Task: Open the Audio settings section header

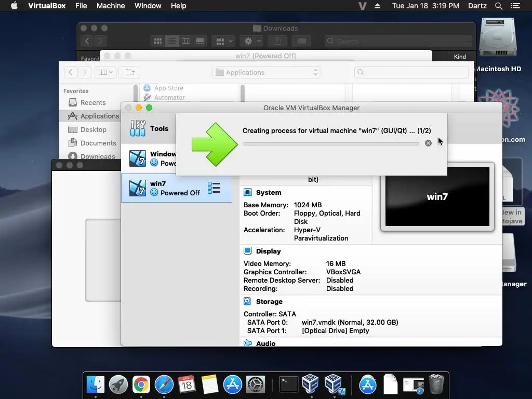Action: click(x=265, y=343)
